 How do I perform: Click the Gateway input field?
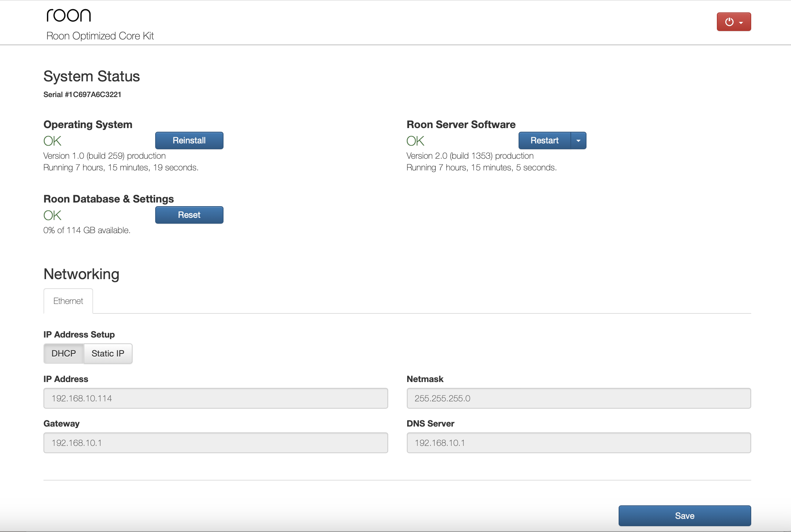pyautogui.click(x=215, y=443)
